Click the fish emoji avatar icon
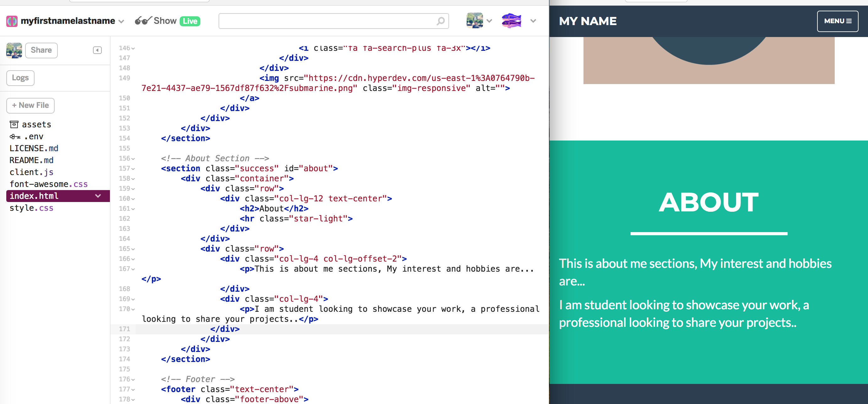 tap(512, 20)
